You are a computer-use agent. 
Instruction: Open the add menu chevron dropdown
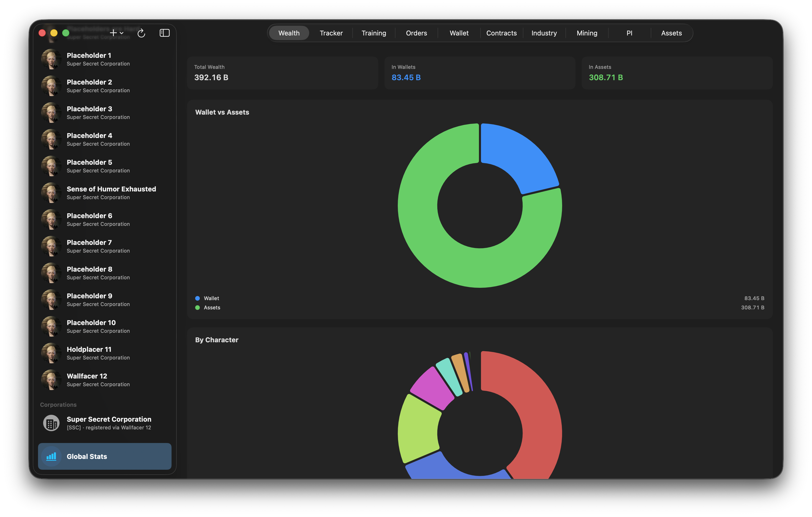(x=122, y=33)
